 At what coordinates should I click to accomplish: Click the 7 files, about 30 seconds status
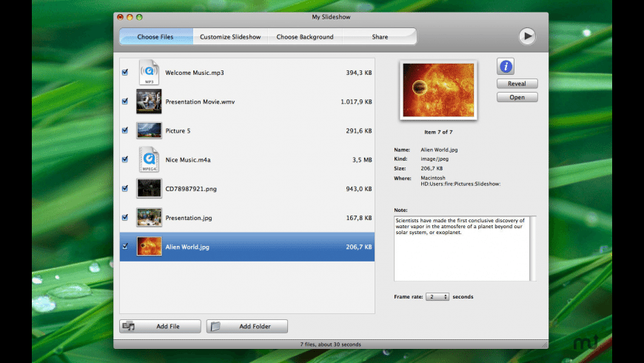click(x=331, y=344)
